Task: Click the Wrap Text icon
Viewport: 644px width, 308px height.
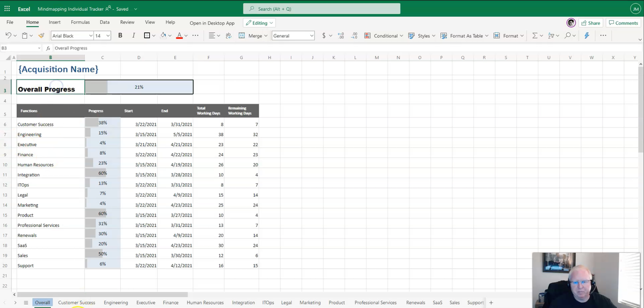Action: tap(228, 35)
